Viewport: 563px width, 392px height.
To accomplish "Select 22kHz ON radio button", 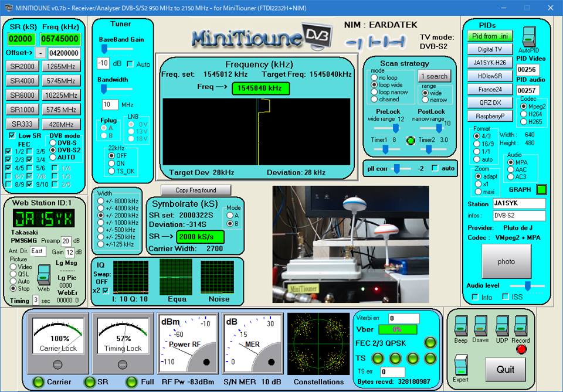I will 111,163.
